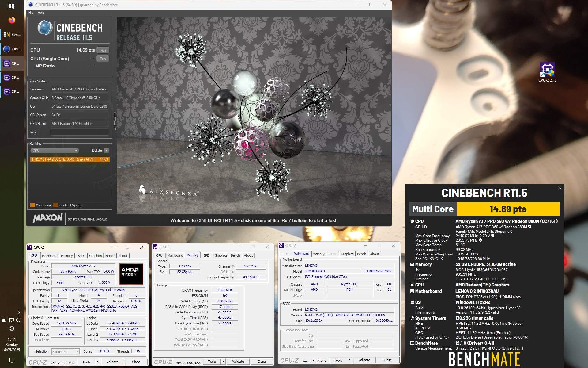
Task: Click the CPU-Z title icon of mainboard window
Action: point(281,245)
